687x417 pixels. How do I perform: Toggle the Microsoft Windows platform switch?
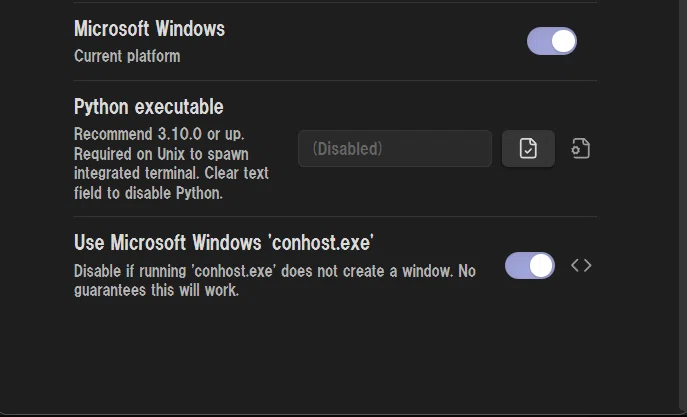click(x=552, y=41)
